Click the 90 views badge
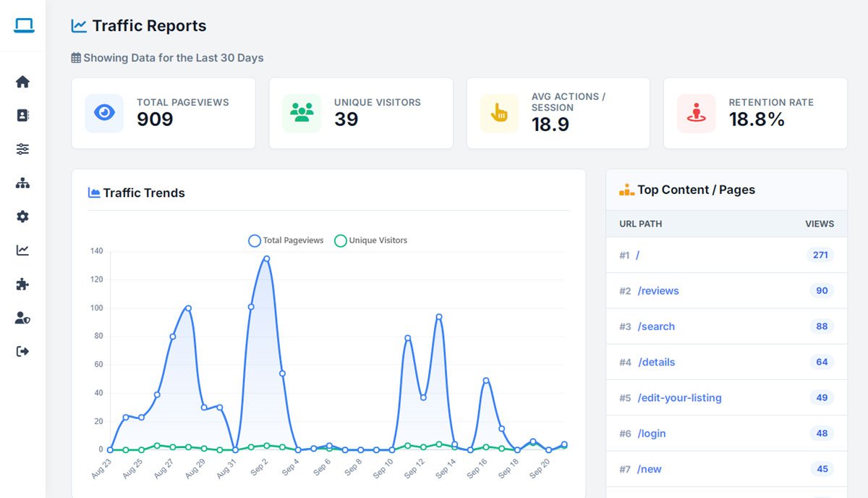 tap(822, 291)
